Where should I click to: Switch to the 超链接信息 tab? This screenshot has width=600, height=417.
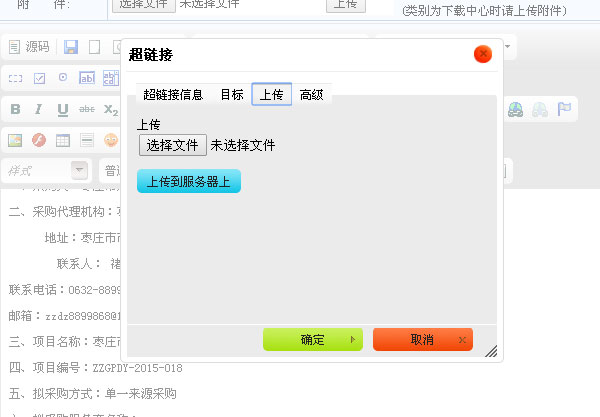(173, 95)
